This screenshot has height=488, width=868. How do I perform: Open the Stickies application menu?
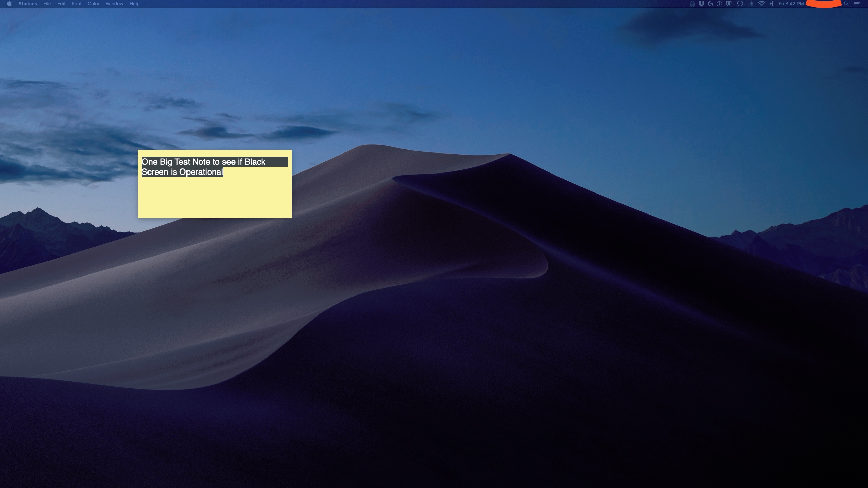[x=27, y=4]
